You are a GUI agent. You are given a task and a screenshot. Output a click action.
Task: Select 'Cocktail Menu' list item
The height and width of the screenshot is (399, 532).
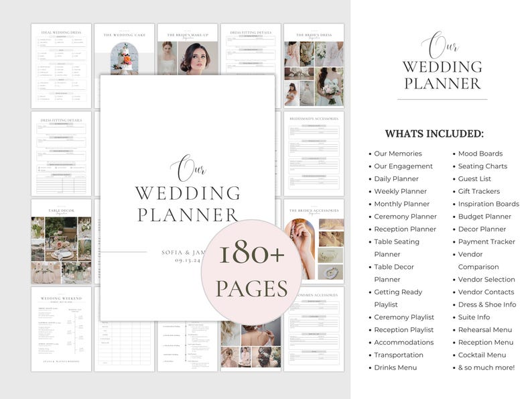pyautogui.click(x=482, y=355)
